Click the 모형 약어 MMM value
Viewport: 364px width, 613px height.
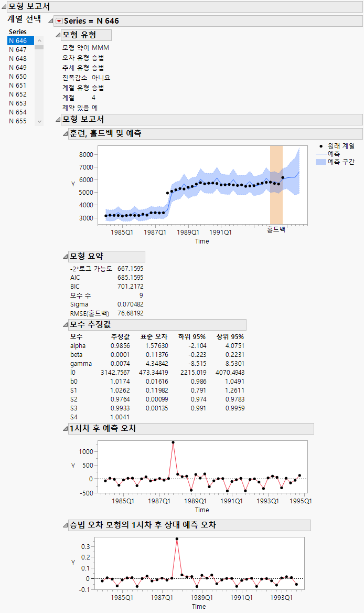pos(100,48)
